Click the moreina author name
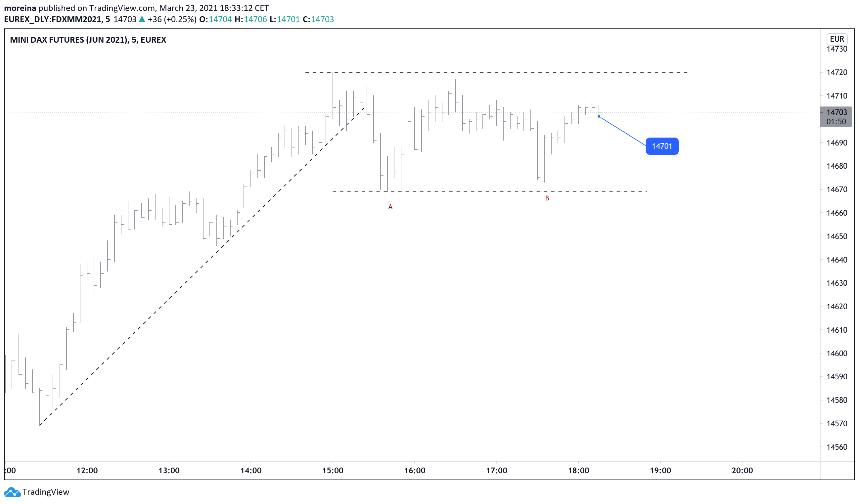Viewport: 859px width, 504px height. 20,8
